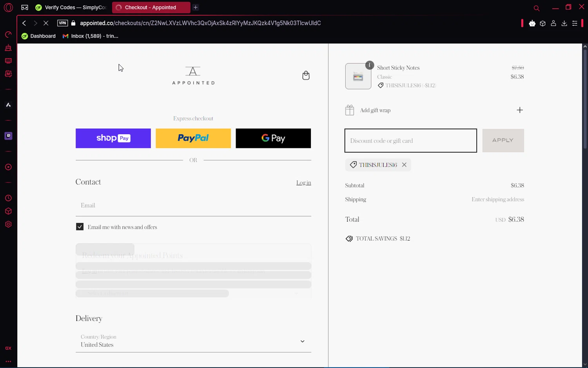Select the Checkout - Appointed tab
This screenshot has height=368, width=588.
click(151, 7)
